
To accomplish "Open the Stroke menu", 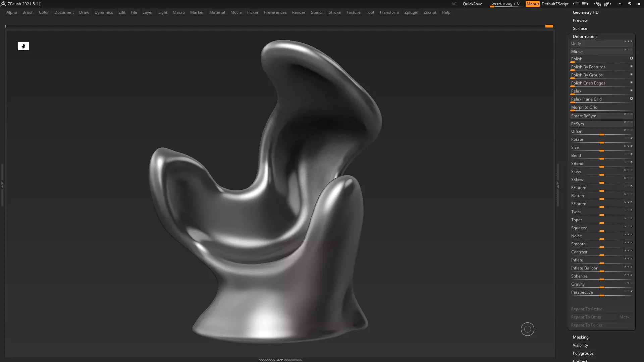I will tap(334, 12).
